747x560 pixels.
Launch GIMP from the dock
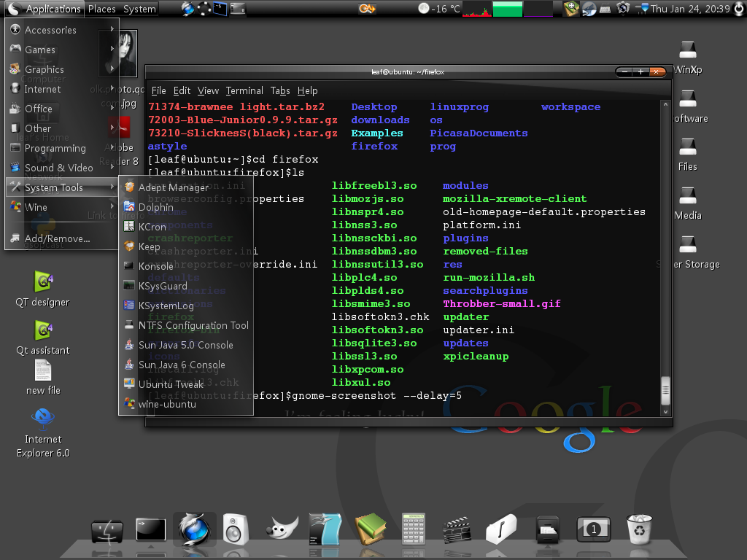point(282,529)
